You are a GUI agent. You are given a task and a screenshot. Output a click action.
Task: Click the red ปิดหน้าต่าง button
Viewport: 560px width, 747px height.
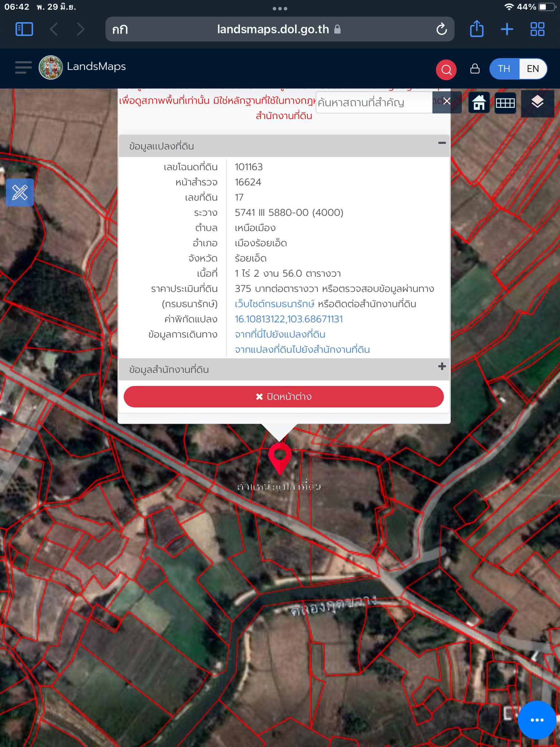(284, 396)
